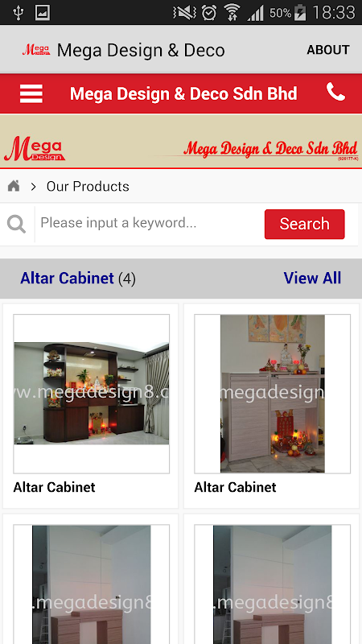Tap the alarm clock status icon
The width and height of the screenshot is (362, 644).
[x=209, y=12]
